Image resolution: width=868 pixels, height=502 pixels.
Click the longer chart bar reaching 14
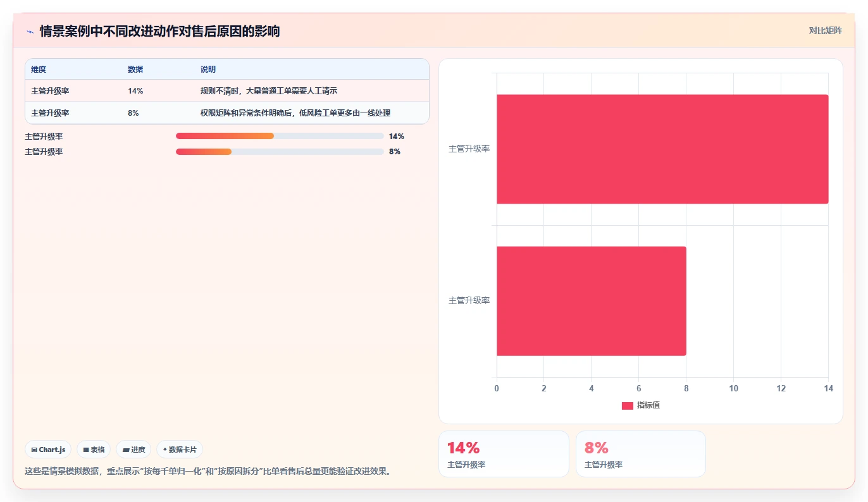[x=662, y=149]
